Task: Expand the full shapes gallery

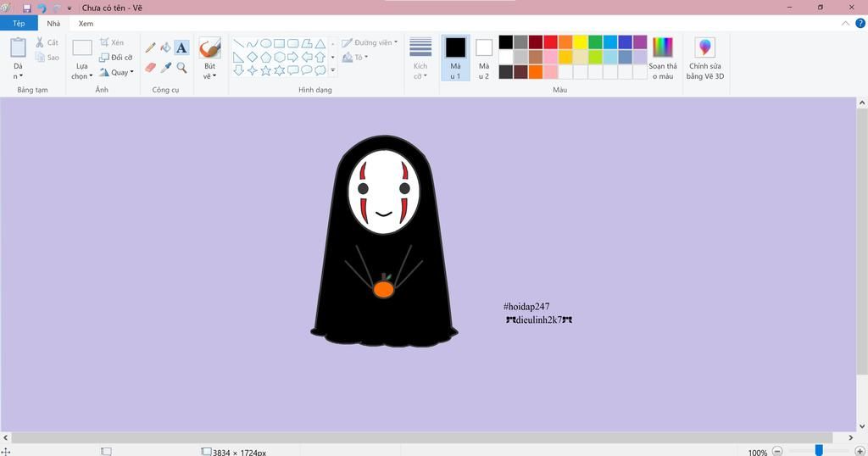Action: click(332, 70)
